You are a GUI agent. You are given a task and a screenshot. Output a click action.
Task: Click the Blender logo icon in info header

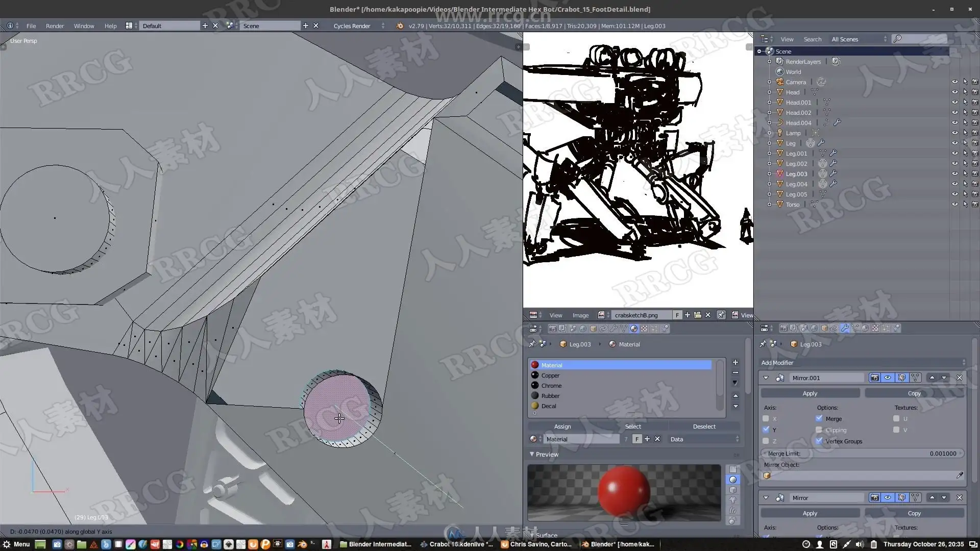[400, 26]
